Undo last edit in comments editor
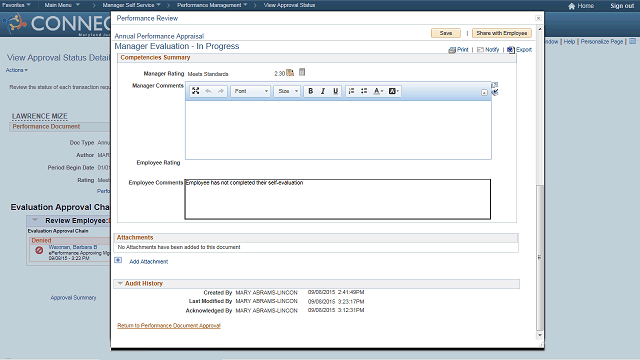 point(208,91)
